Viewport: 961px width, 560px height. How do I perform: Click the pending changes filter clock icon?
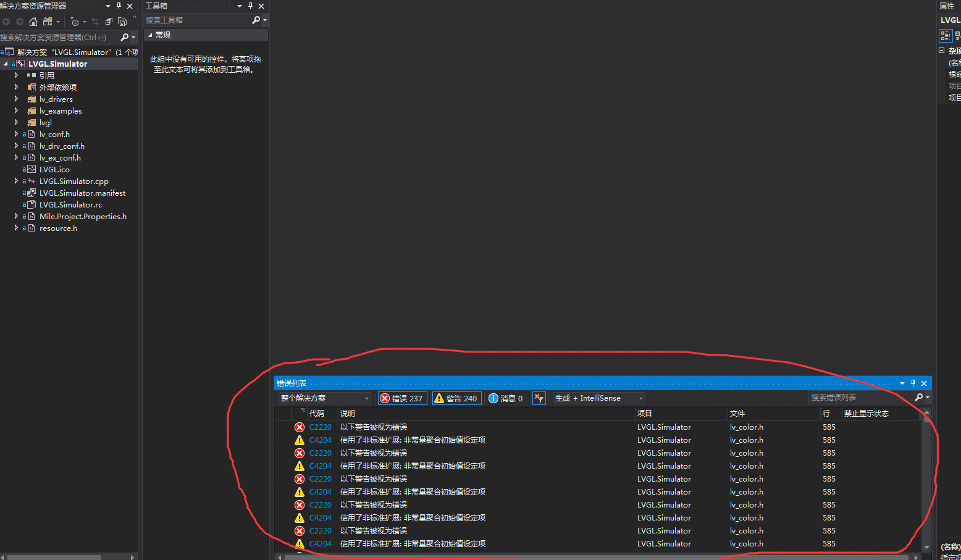coord(75,22)
